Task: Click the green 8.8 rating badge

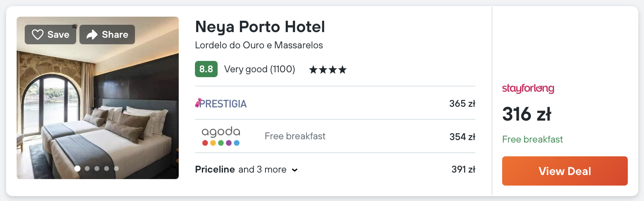Action: (x=206, y=69)
